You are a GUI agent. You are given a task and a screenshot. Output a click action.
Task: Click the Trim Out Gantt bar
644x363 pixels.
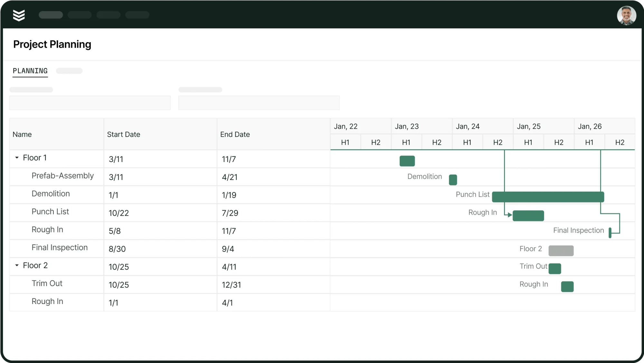pyautogui.click(x=554, y=268)
